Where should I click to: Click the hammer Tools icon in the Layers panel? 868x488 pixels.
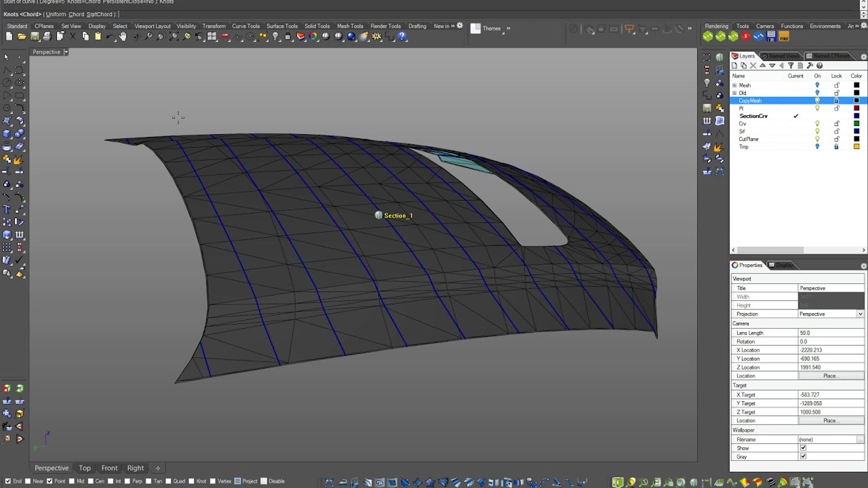[810, 66]
